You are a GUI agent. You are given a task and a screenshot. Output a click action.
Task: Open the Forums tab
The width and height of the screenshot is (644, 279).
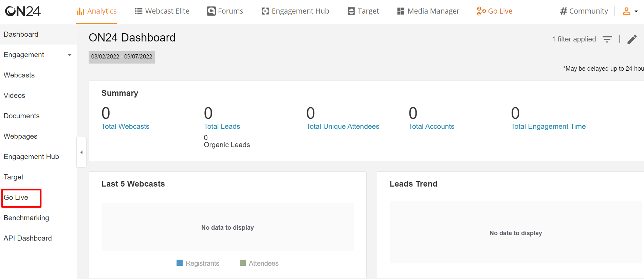225,11
